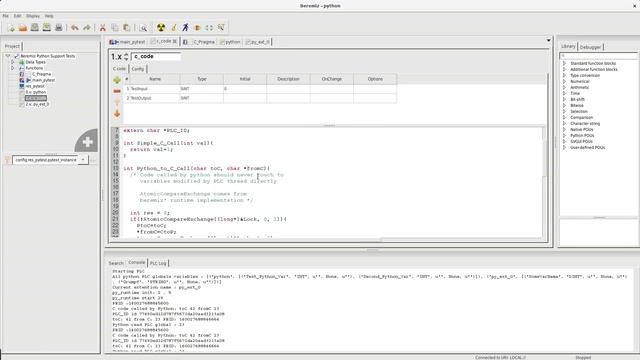Click the Move variable up arrow
The height and width of the screenshot is (360, 640).
pyautogui.click(x=117, y=102)
